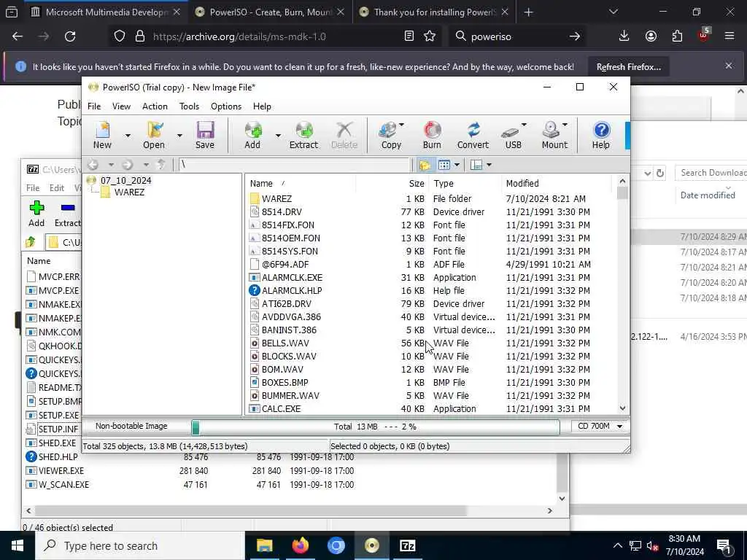
Task: Click the folders view toggle icon
Action: pyautogui.click(x=425, y=165)
